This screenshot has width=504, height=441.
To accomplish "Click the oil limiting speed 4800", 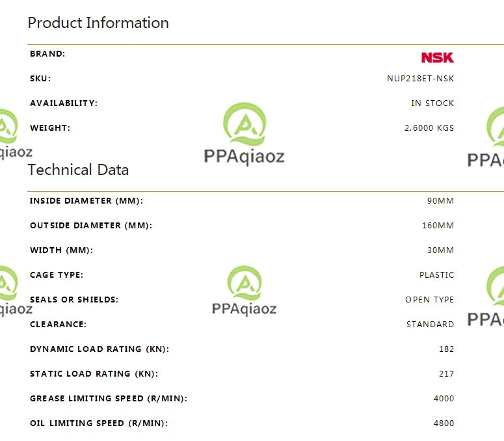I will (x=444, y=423).
